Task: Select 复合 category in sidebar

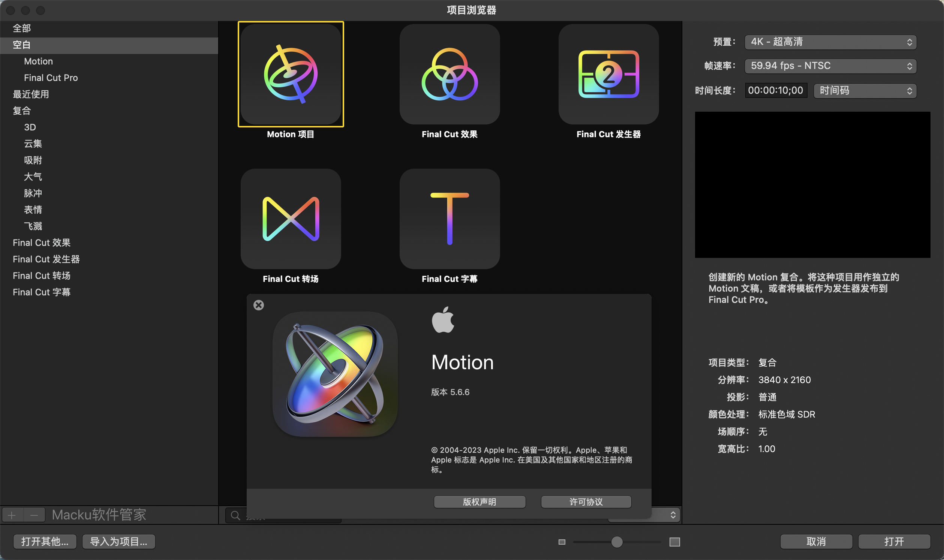Action: tap(109, 111)
